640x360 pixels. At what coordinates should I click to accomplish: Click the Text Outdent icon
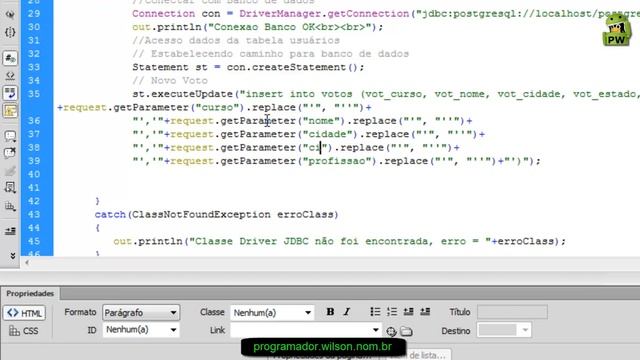pos(408,312)
